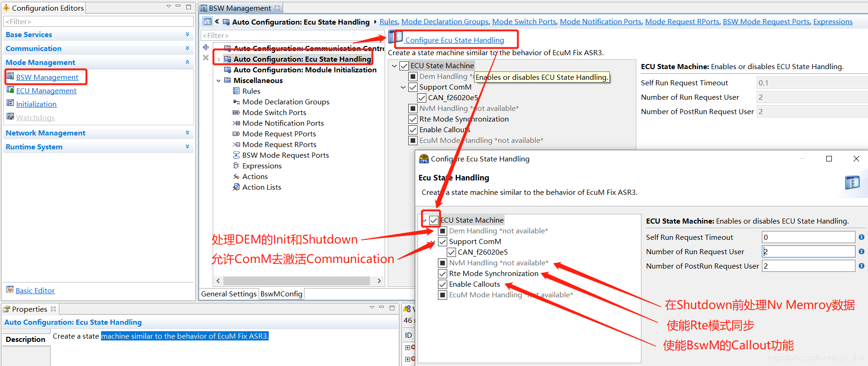The image size is (868, 366).
Task: Click the Mode Notification Ports item icon
Action: [236, 123]
